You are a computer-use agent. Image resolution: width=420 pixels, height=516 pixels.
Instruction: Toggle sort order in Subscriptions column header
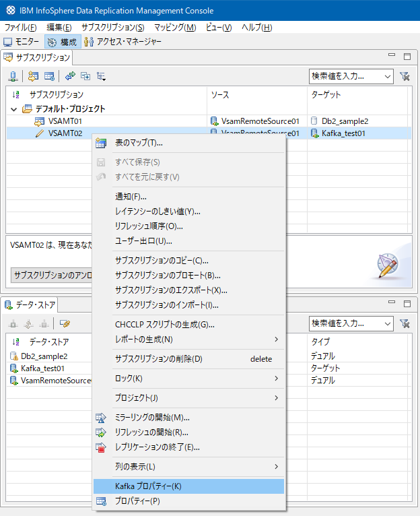pyautogui.click(x=15, y=95)
